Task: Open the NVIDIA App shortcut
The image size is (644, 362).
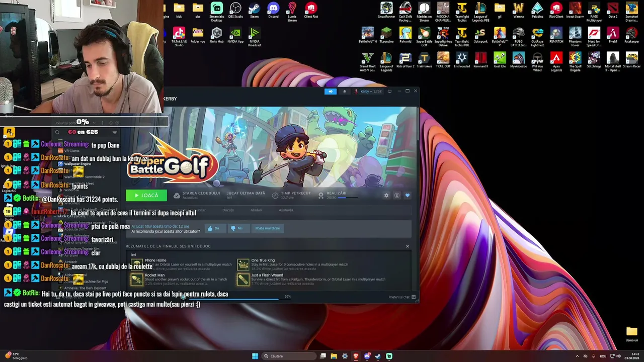Action: point(235,35)
